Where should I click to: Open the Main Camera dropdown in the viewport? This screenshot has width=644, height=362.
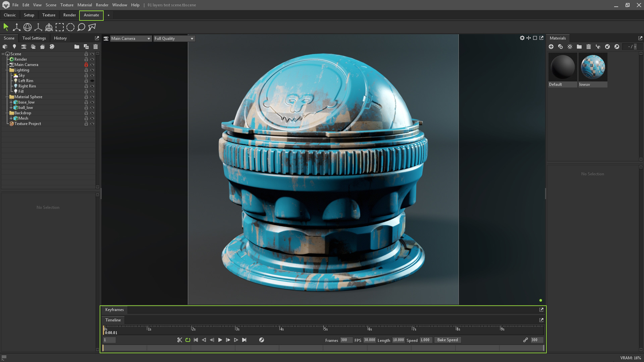pos(131,38)
